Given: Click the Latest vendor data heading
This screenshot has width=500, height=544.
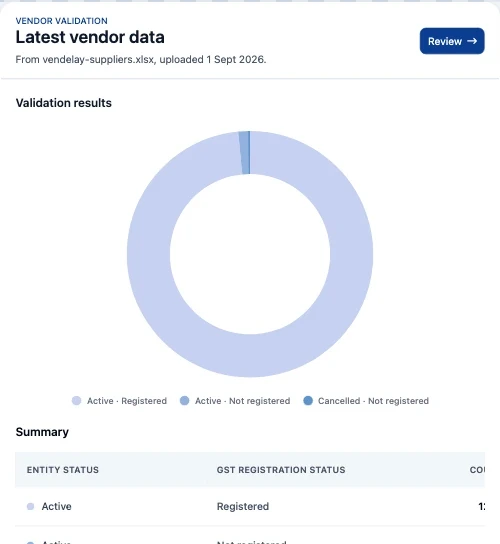Looking at the screenshot, I should tap(90, 37).
